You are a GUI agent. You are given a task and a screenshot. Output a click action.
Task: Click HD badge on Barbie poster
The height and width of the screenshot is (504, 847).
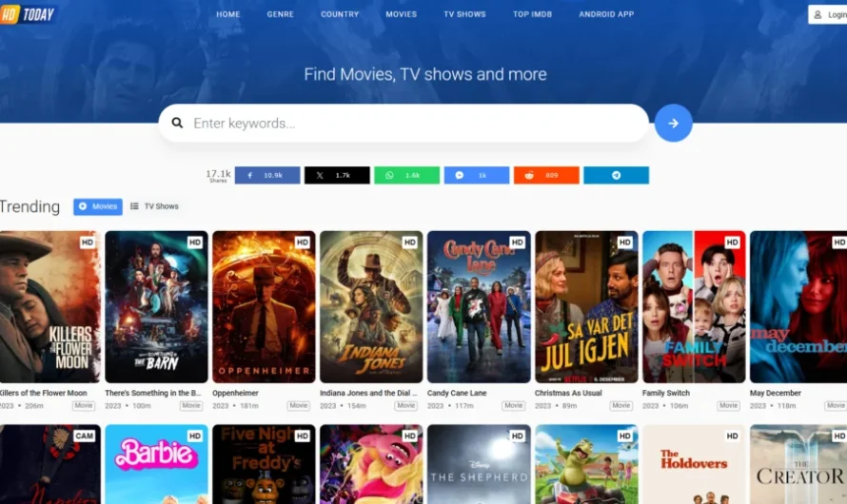194,436
